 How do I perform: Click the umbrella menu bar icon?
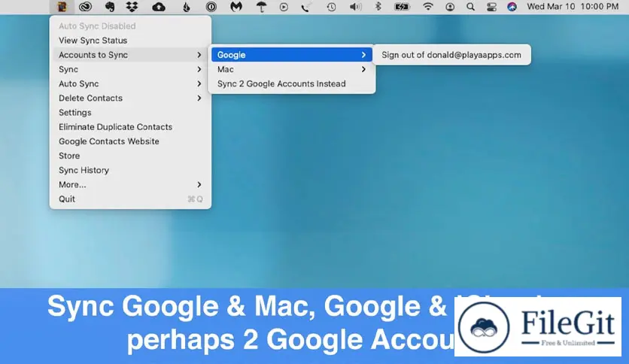point(261,7)
